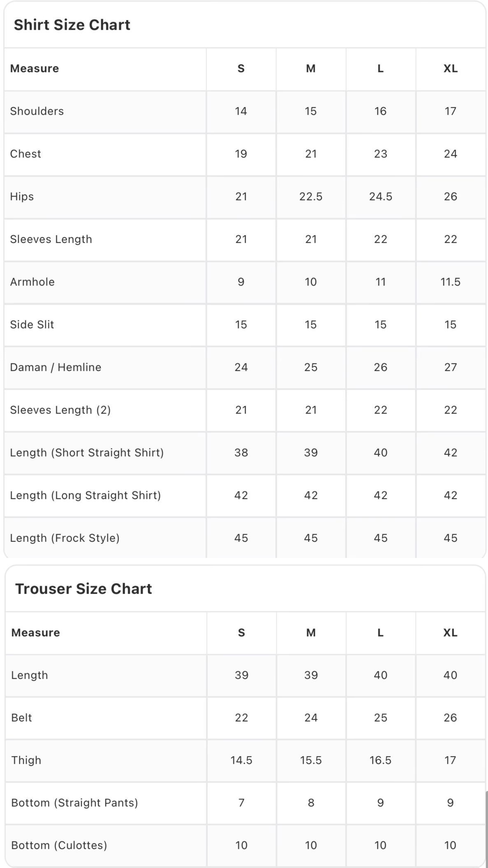
Task: Select the XL column header in shirt chart
Action: [x=450, y=68]
